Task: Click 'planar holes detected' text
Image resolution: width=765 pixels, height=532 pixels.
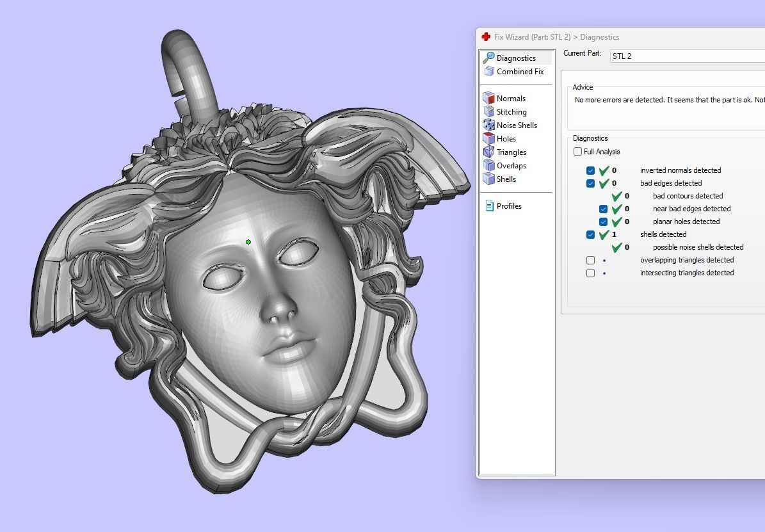Action: click(686, 222)
